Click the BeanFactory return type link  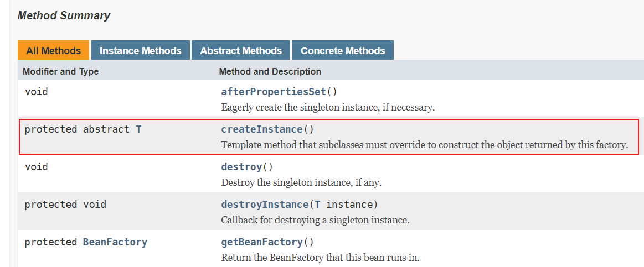click(115, 242)
